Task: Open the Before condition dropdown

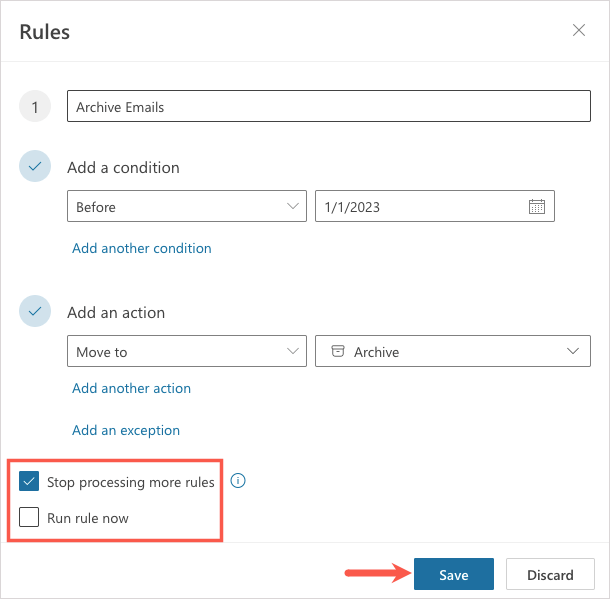Action: [x=186, y=207]
